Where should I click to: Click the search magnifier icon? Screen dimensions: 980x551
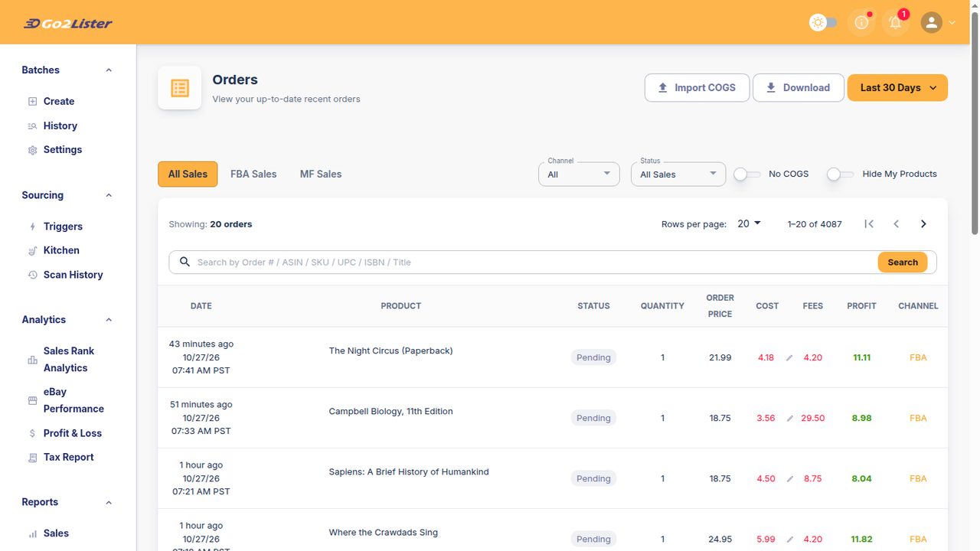coord(185,262)
